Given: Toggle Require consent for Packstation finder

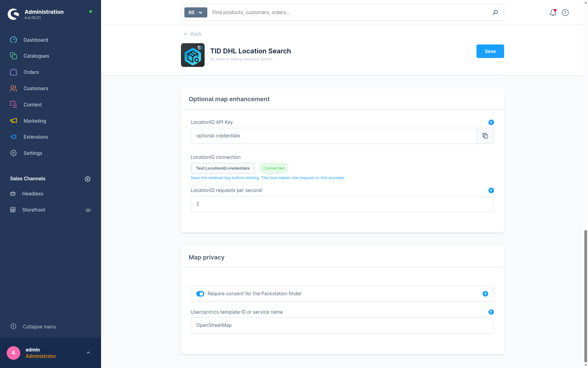Looking at the screenshot, I should (x=200, y=294).
